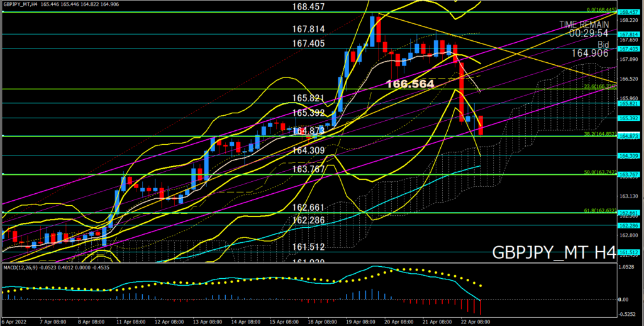
Task: Click the white '161.512' line label in chart
Action: (x=308, y=247)
